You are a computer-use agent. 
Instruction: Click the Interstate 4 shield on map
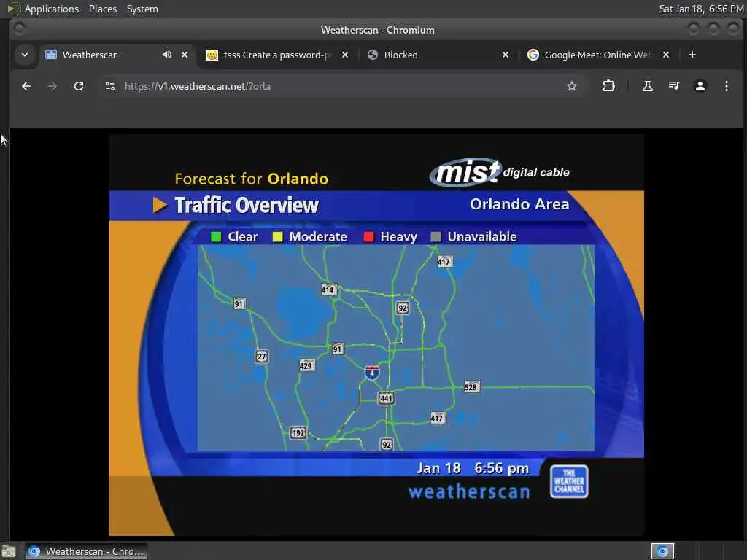[x=372, y=373]
